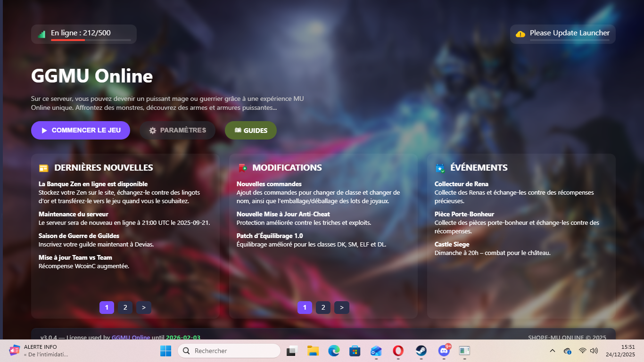Open Opera browser from the taskbar
Screen dimensions: 644x362
398,351
